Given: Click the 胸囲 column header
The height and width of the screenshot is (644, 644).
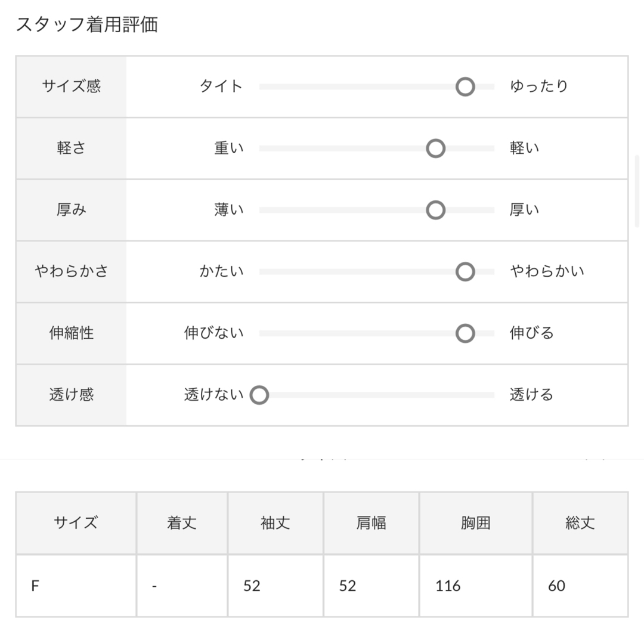Looking at the screenshot, I should 476,523.
